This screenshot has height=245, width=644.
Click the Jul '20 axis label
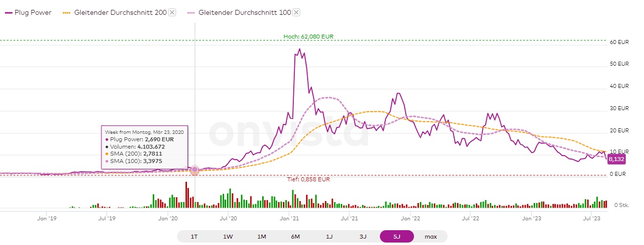pos(228,217)
